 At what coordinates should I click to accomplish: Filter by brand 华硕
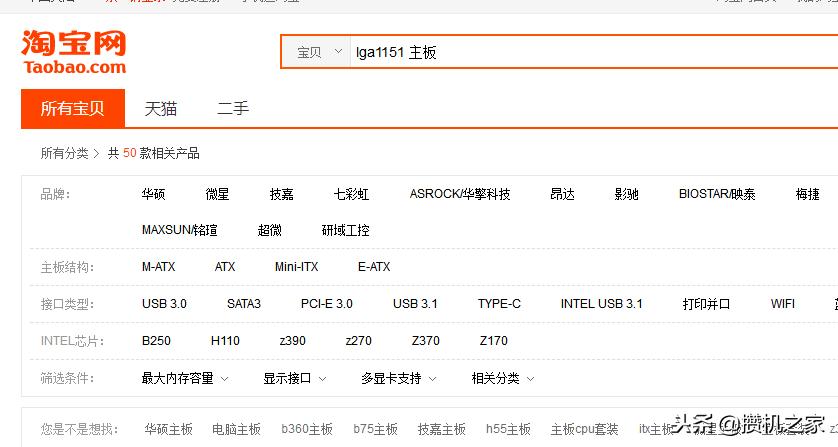[153, 194]
